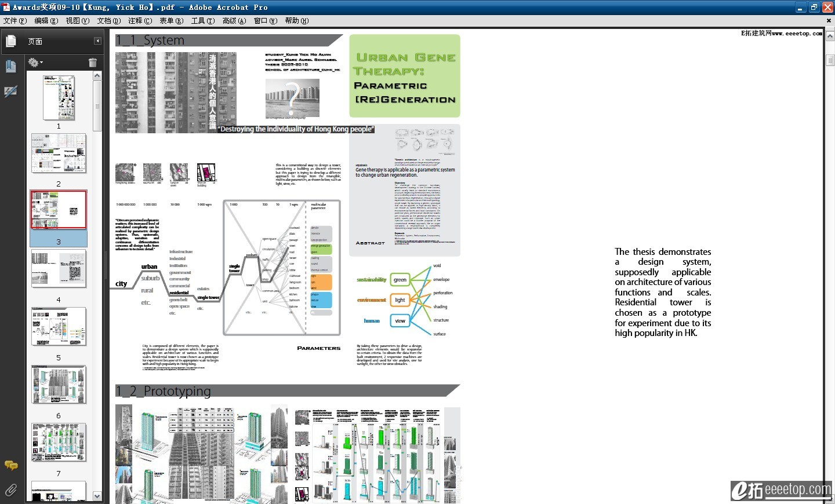This screenshot has height=504, width=835.
Task: Open the Comments panel icon
Action: point(10,465)
